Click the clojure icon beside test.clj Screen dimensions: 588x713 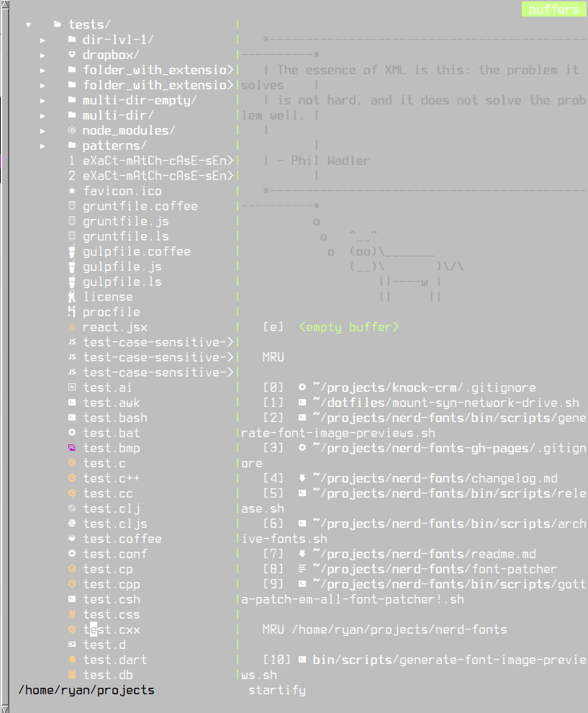pyautogui.click(x=72, y=508)
